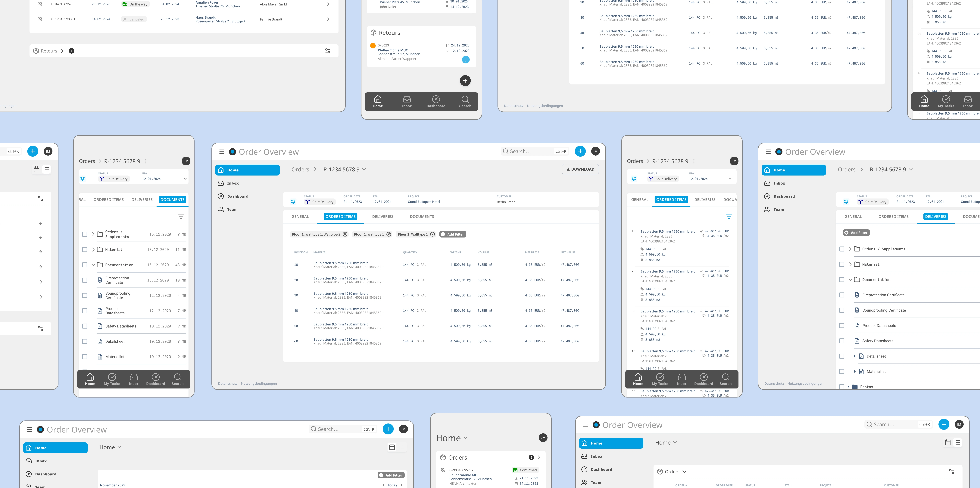
Task: Click muted bell icon for order 0-3491 8957 3
Action: [x=40, y=4]
